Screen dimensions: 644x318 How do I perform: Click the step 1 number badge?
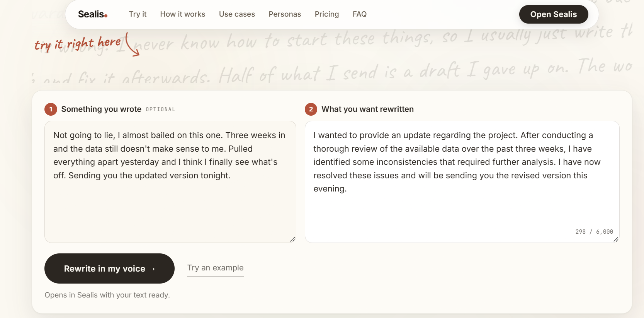(x=51, y=109)
